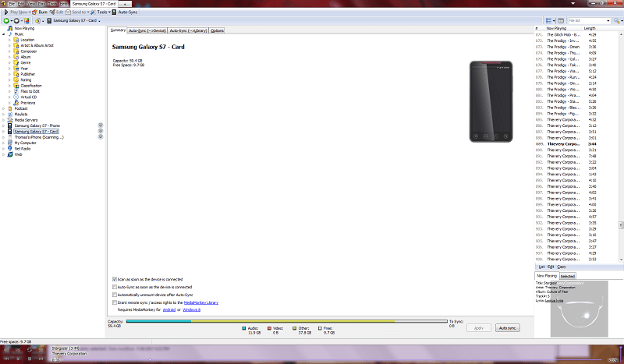Click the Send to toolbar icon
The width and height of the screenshot is (624, 364).
69,12
